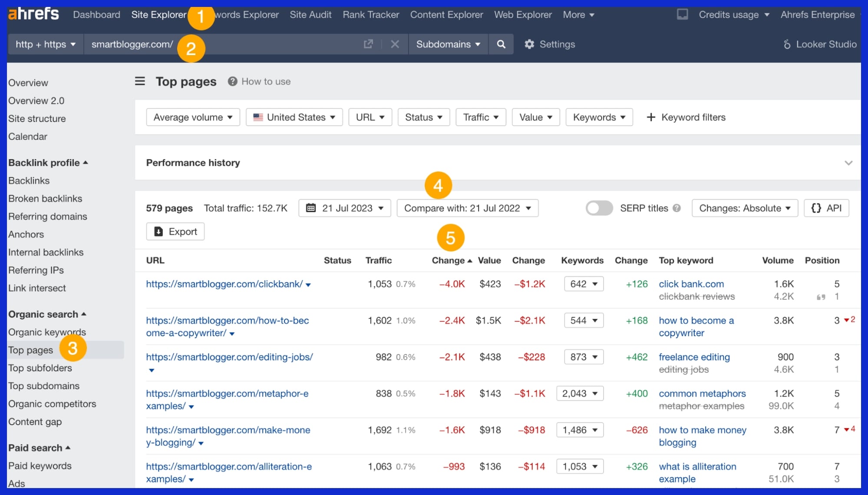Open URL filter dropdown

click(370, 117)
